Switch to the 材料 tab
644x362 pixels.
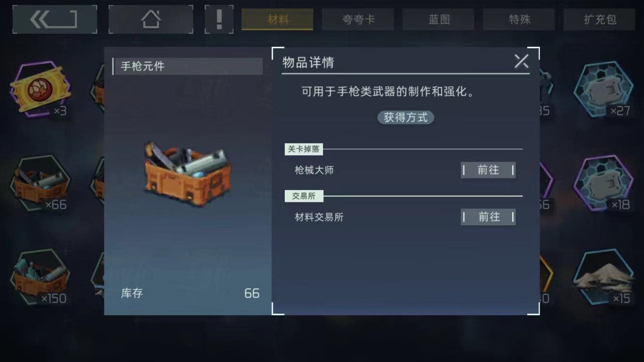pyautogui.click(x=278, y=19)
